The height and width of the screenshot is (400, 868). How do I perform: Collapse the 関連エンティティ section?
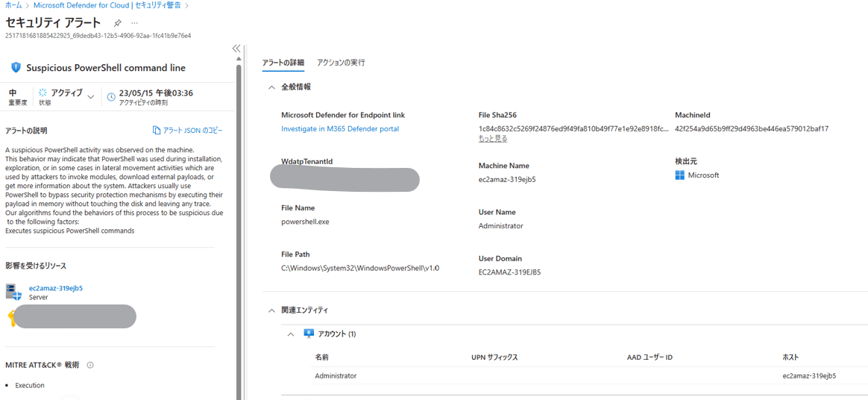(271, 310)
